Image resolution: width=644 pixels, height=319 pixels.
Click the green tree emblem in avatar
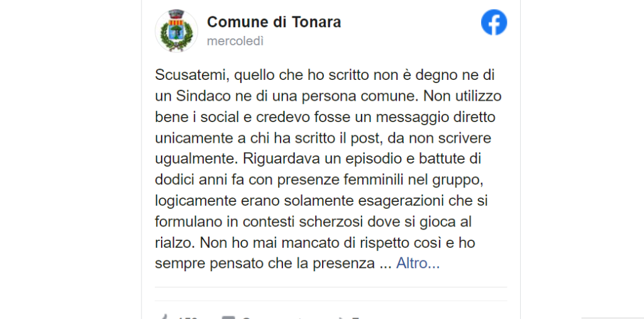[x=176, y=33]
